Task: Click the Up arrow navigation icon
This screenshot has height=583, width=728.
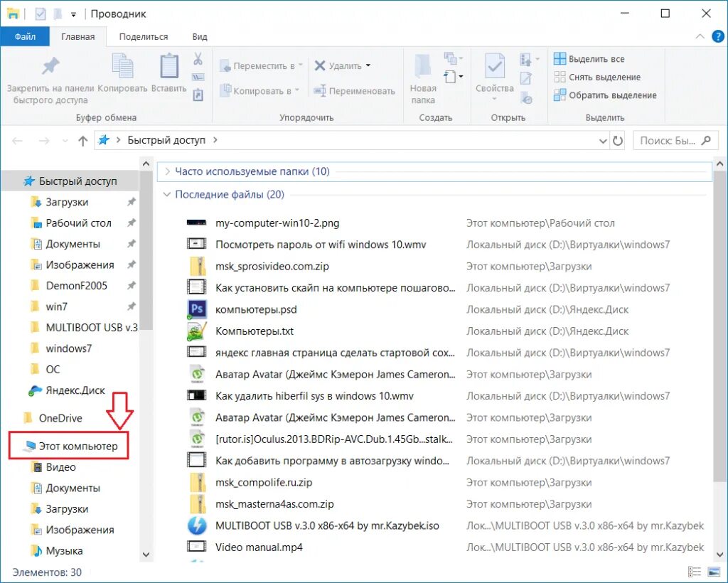Action: [x=82, y=141]
